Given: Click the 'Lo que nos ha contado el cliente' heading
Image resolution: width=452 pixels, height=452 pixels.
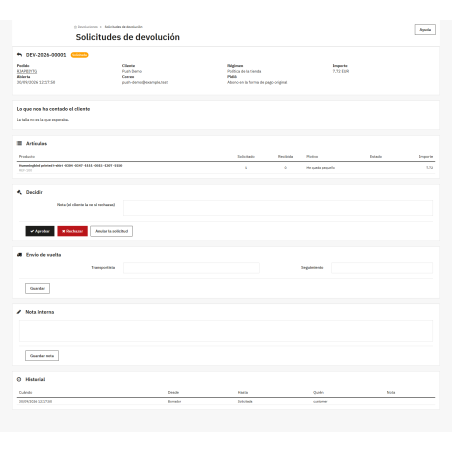Looking at the screenshot, I should click(53, 109).
